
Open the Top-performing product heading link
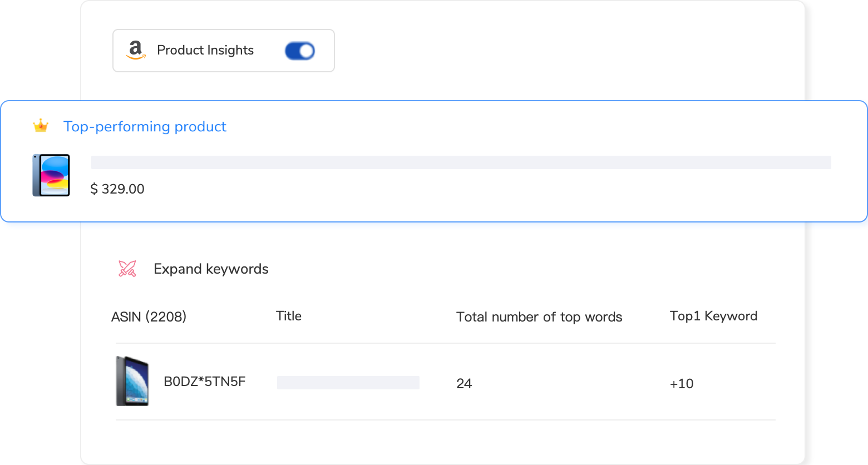pos(145,127)
